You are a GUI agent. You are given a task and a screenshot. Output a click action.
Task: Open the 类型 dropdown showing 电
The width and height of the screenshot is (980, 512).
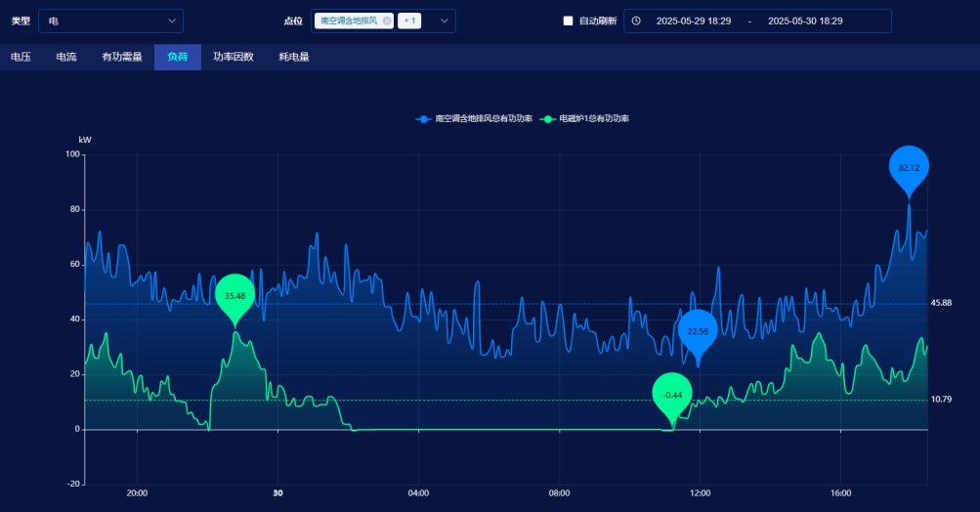pyautogui.click(x=110, y=21)
